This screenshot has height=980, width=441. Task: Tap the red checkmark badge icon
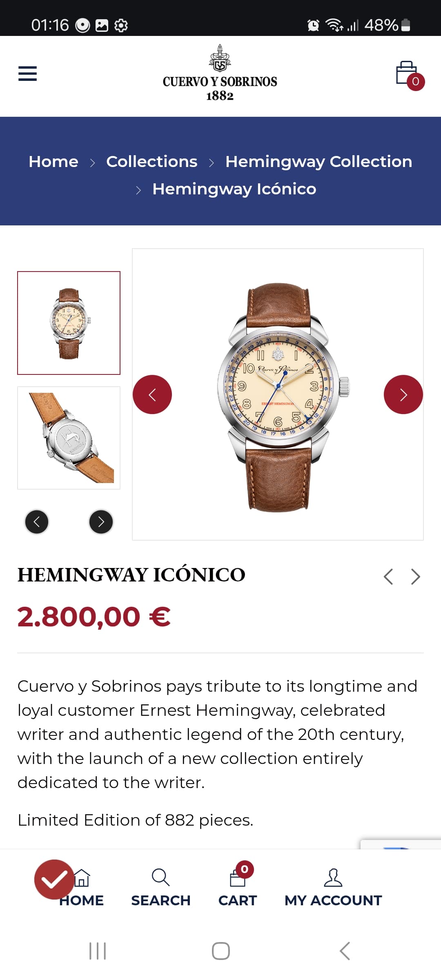tap(54, 880)
